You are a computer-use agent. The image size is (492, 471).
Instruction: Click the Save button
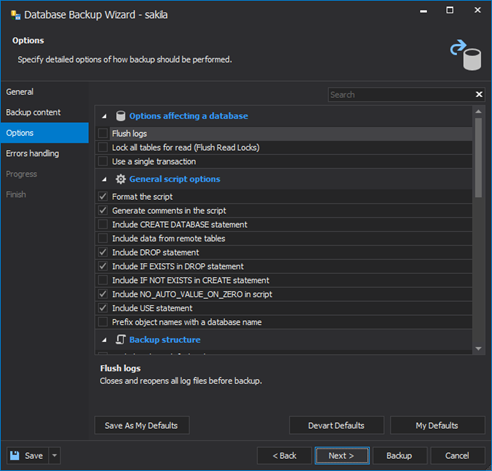coord(28,455)
